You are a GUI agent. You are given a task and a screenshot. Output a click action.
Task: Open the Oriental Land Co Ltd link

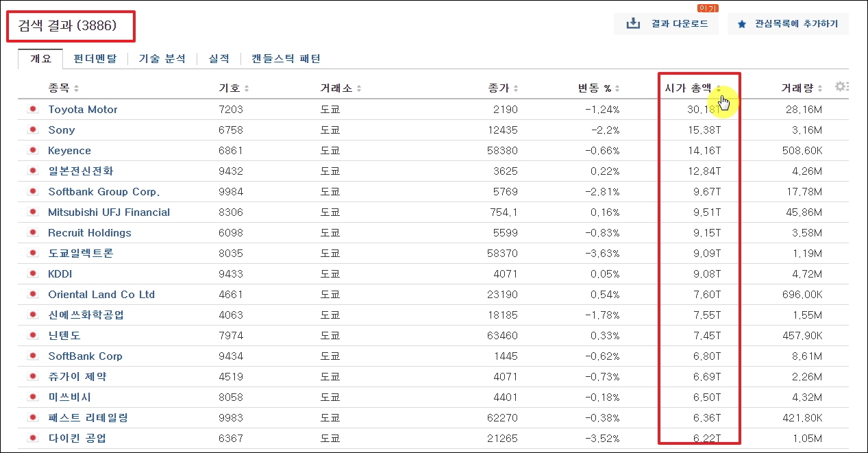101,295
